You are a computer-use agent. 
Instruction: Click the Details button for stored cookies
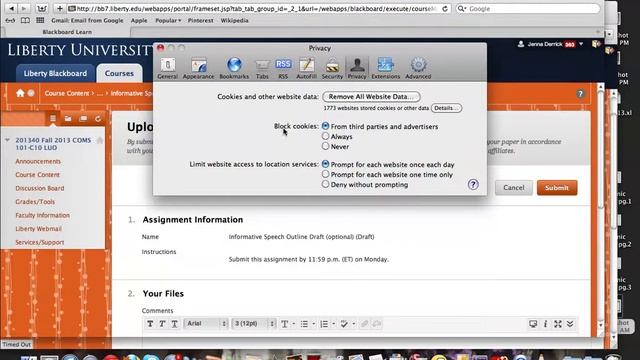(447, 108)
